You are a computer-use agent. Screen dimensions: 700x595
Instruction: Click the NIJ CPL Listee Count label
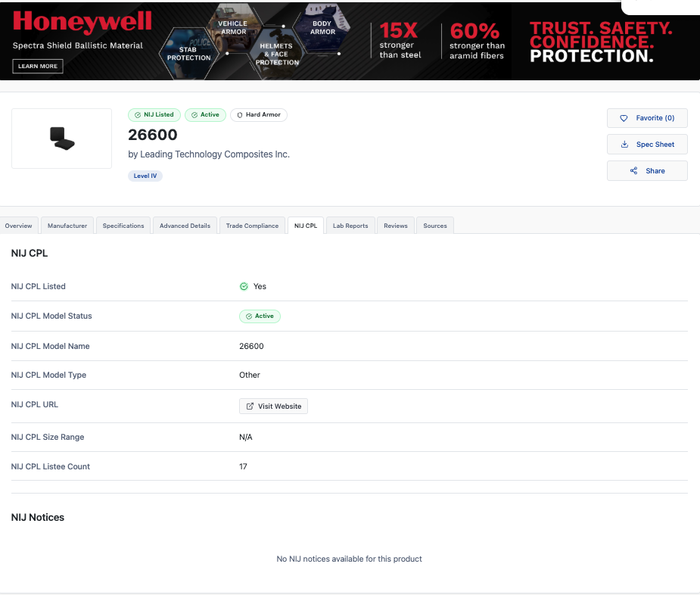click(x=51, y=466)
